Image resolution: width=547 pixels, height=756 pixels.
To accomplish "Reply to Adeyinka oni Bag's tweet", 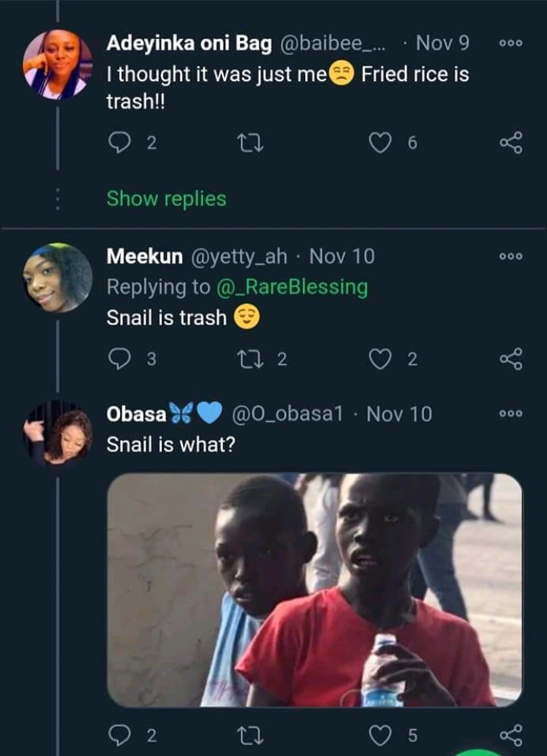I will pos(121,143).
